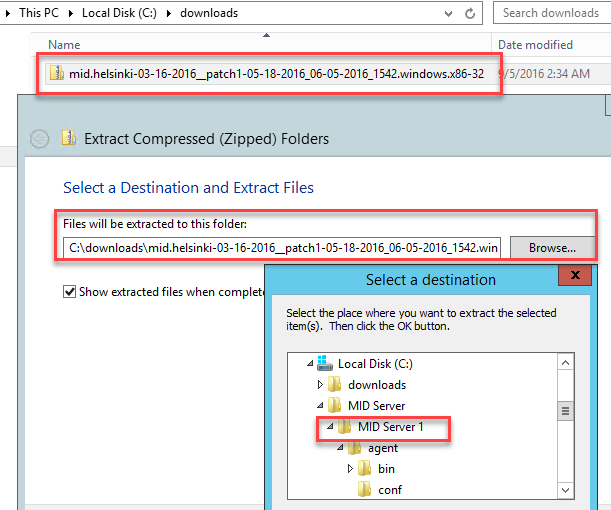Click downloads in the breadcrumb path

[209, 13]
